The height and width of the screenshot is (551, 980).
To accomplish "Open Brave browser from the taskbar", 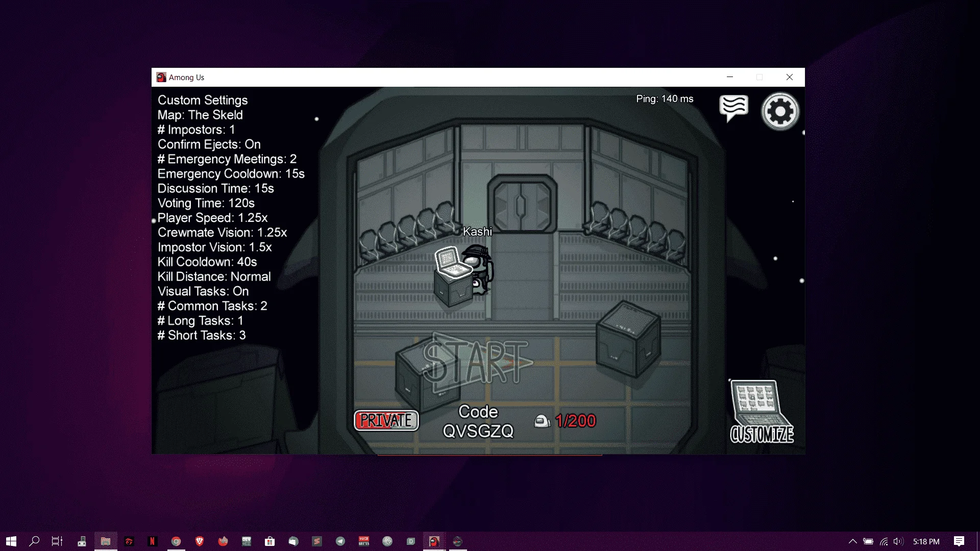I will [200, 541].
